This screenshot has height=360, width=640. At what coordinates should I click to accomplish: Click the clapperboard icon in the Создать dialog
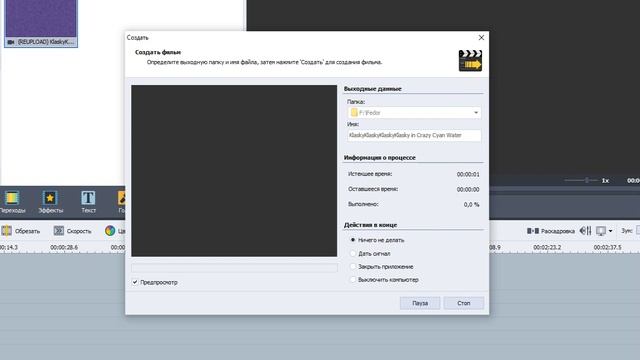pos(470,60)
